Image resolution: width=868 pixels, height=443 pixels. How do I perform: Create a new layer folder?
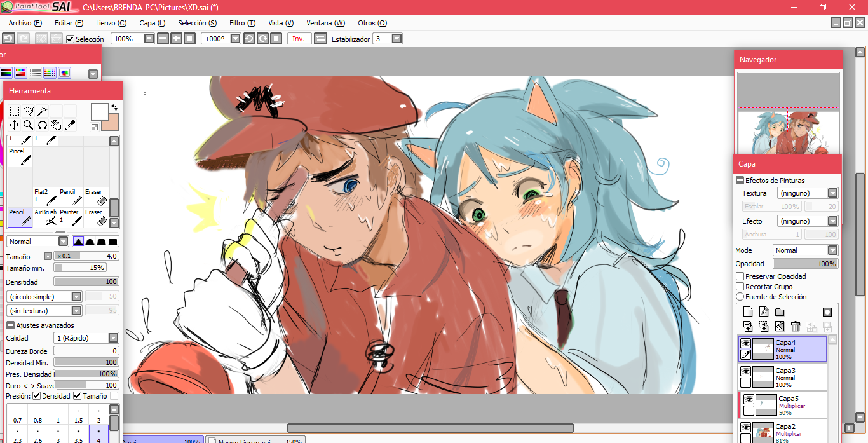click(x=780, y=311)
